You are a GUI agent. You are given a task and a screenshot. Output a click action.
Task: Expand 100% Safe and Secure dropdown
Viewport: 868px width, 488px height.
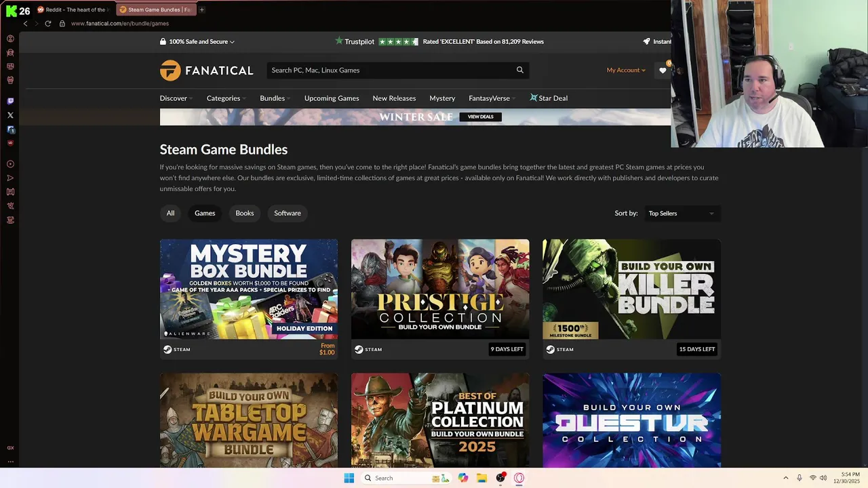[197, 41]
